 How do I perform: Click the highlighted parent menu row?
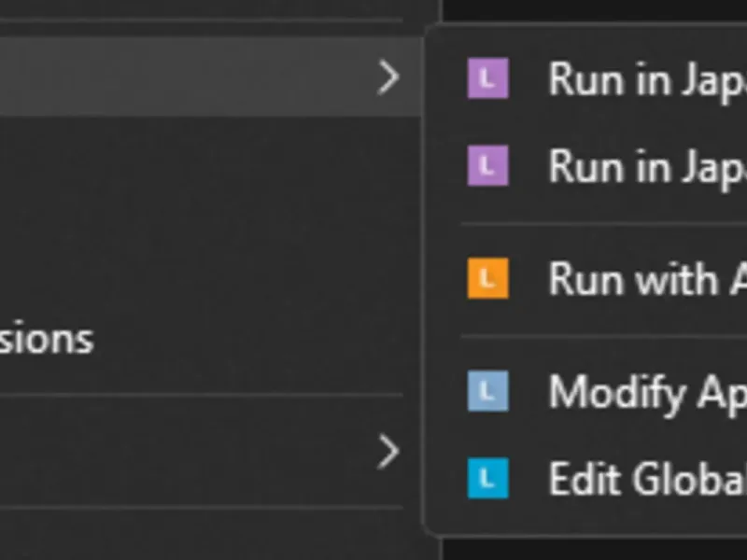(187, 77)
